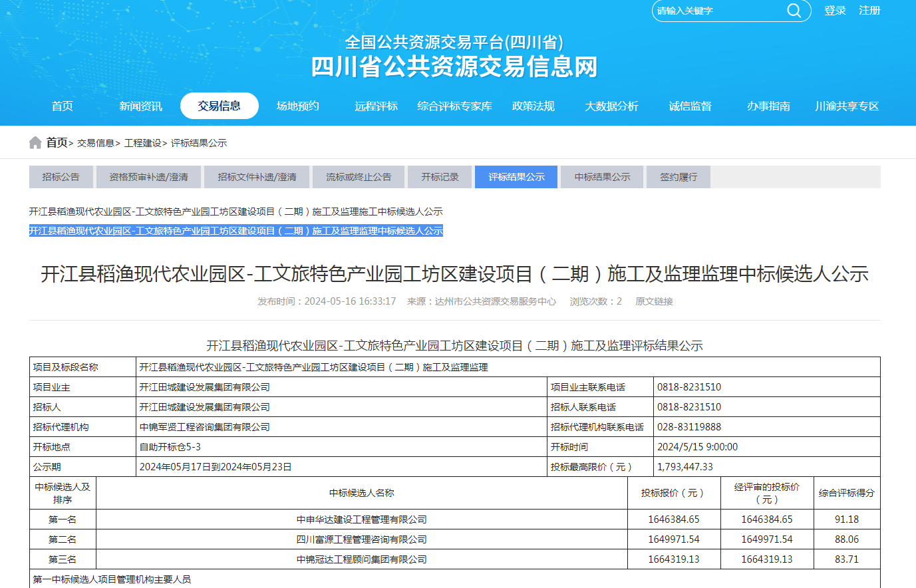Open 川渝共享专区 navigation item
This screenshot has width=916, height=588.
pyautogui.click(x=847, y=106)
